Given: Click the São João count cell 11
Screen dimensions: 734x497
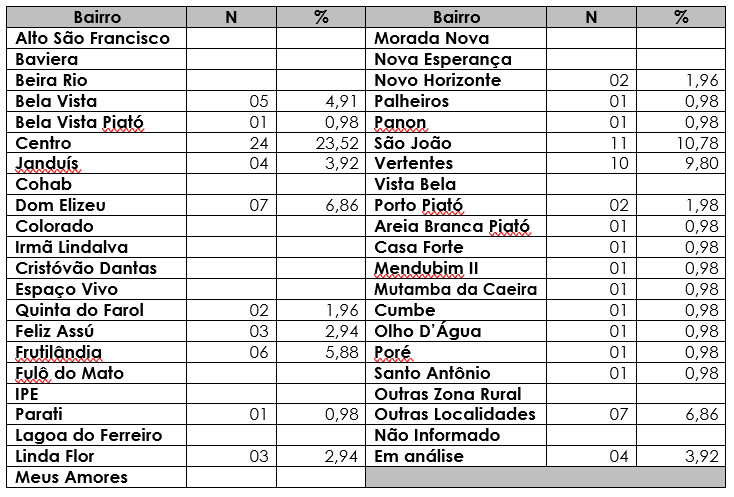Looking at the screenshot, I should pyautogui.click(x=618, y=143).
